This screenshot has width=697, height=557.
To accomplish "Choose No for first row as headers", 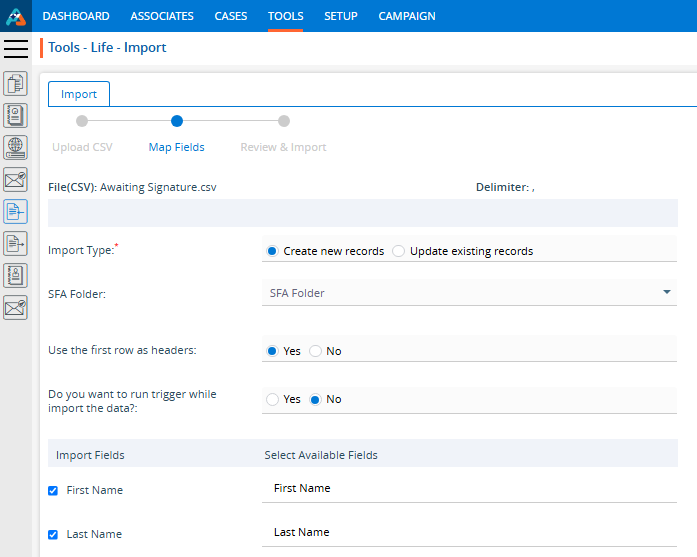I will click(315, 351).
